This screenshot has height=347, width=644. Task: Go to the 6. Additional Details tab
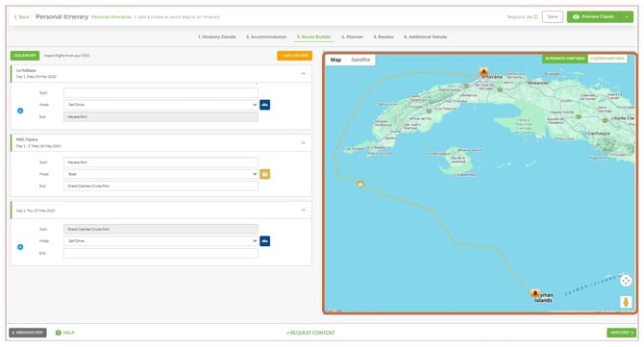pyautogui.click(x=425, y=37)
